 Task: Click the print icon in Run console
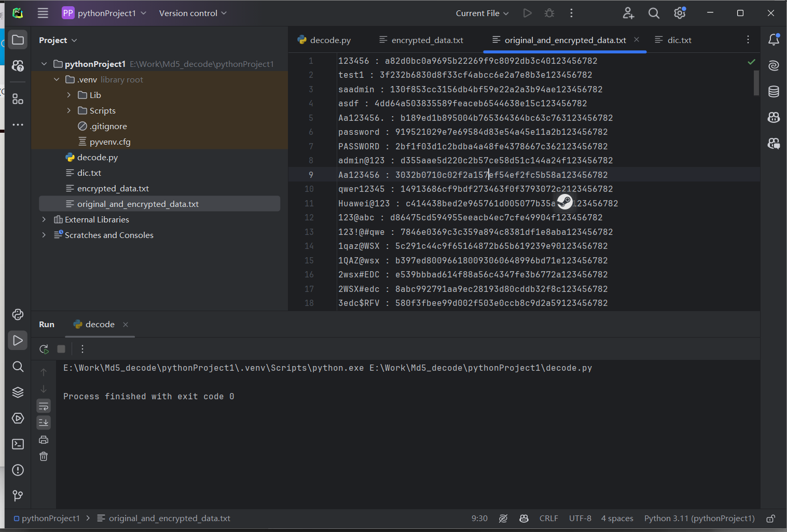coord(44,440)
